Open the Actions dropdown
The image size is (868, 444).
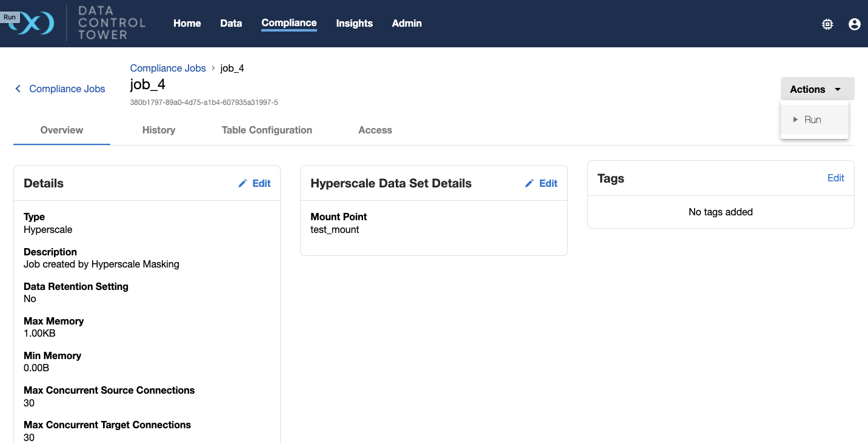816,89
